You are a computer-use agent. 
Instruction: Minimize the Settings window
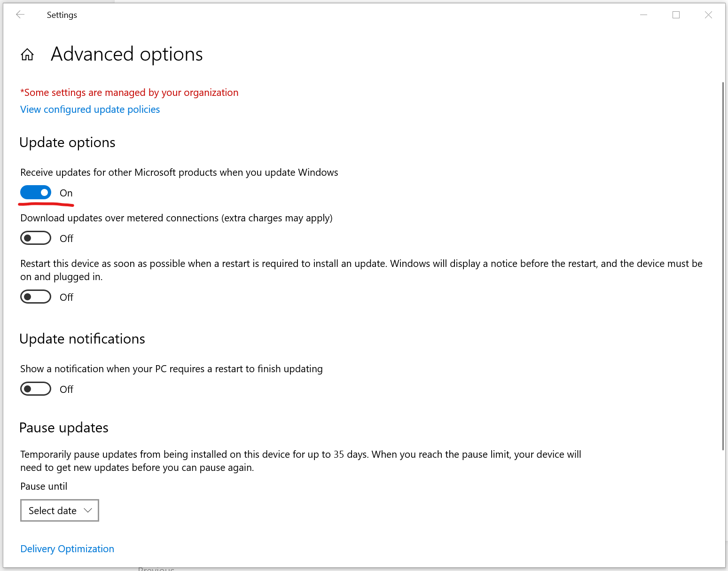pos(643,15)
